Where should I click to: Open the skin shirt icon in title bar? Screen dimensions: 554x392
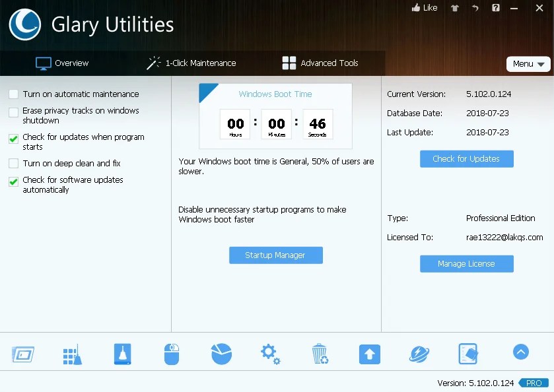pyautogui.click(x=455, y=8)
